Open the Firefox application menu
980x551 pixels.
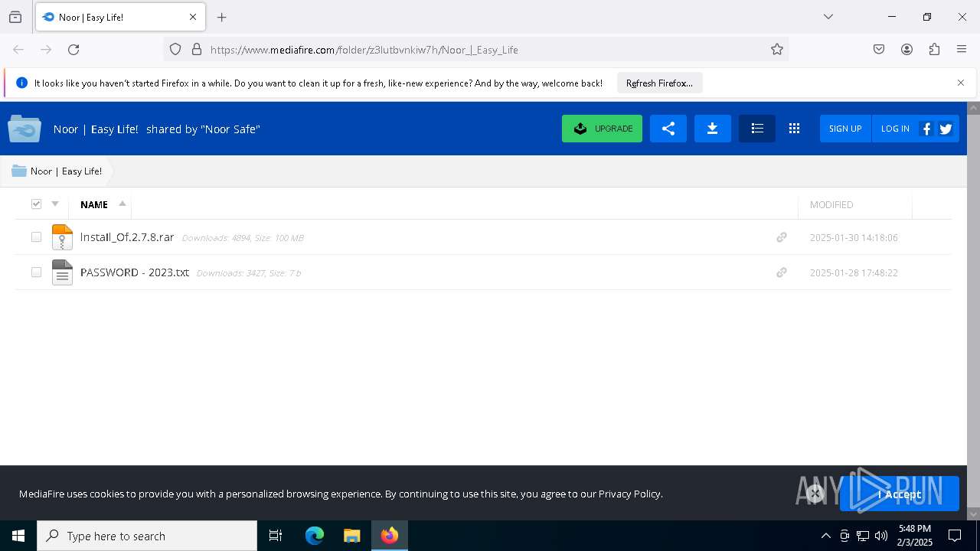point(962,50)
